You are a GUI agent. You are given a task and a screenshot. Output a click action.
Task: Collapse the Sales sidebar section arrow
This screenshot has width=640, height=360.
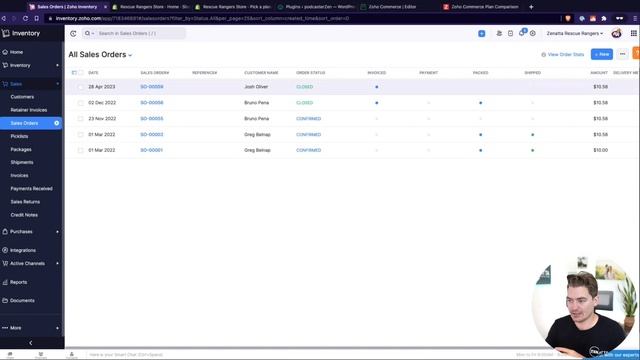[x=58, y=84]
